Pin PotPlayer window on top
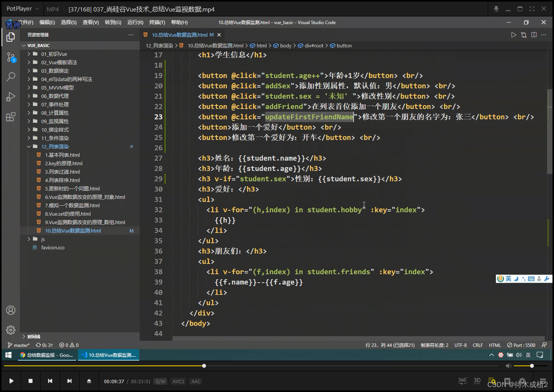 (x=496, y=9)
